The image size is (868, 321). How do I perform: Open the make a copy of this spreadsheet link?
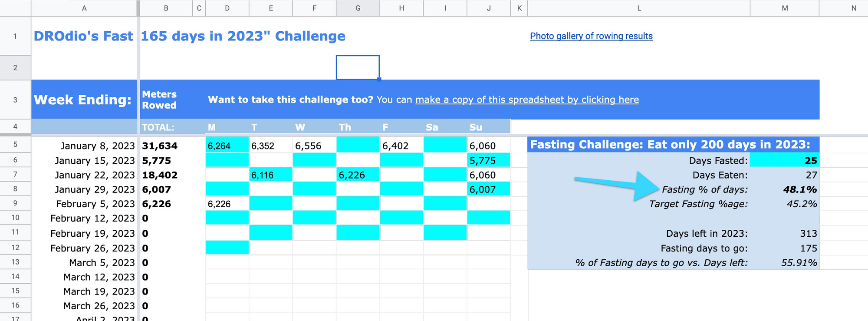527,99
